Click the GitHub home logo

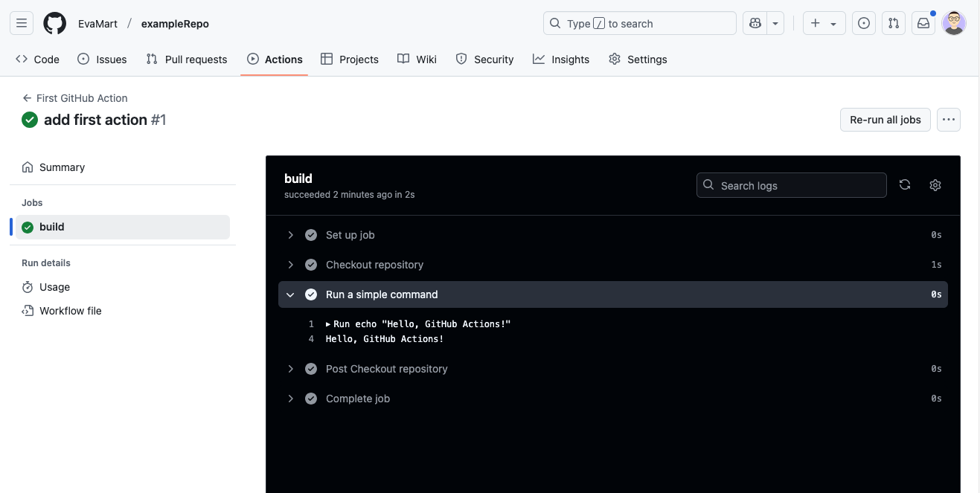54,23
